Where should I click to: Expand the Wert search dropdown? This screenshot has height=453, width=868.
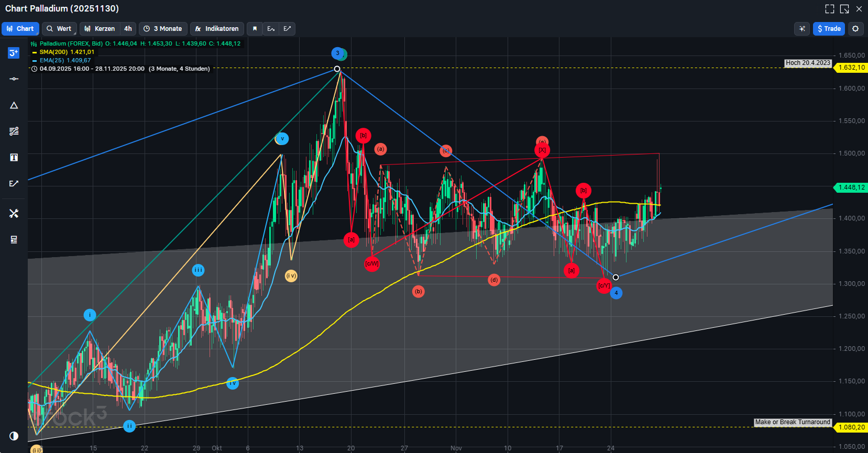[59, 29]
